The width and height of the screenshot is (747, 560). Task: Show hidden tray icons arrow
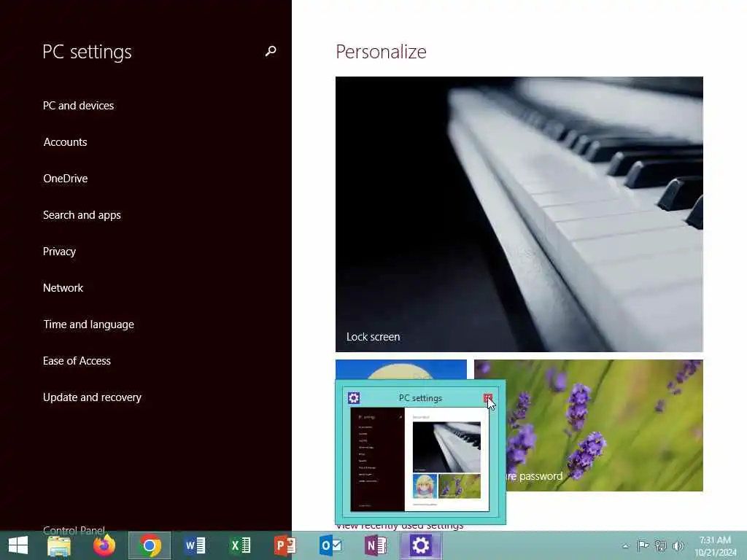[x=625, y=546]
